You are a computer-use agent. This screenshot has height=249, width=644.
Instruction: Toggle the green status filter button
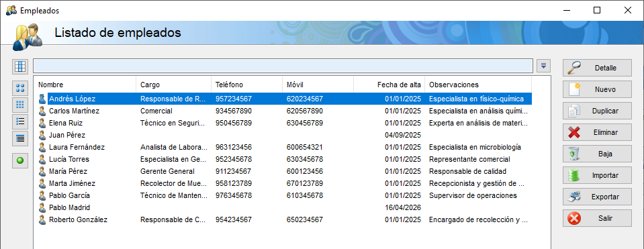coord(19,161)
